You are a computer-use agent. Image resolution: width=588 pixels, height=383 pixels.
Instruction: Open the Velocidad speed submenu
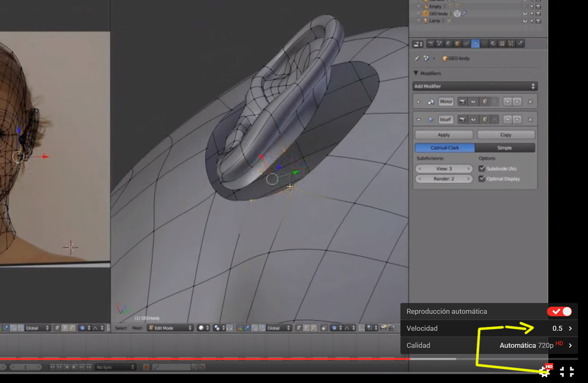tap(489, 328)
